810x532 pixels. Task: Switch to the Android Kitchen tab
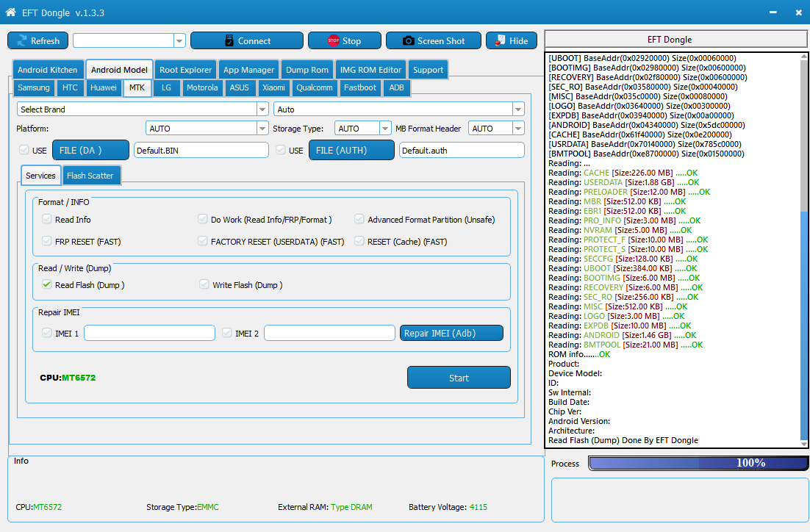(x=48, y=70)
